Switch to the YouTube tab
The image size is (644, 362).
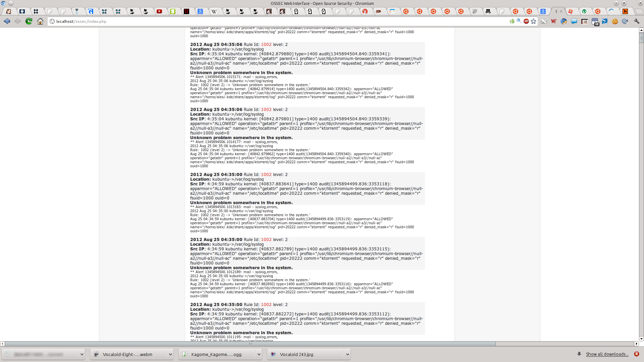tap(159, 11)
